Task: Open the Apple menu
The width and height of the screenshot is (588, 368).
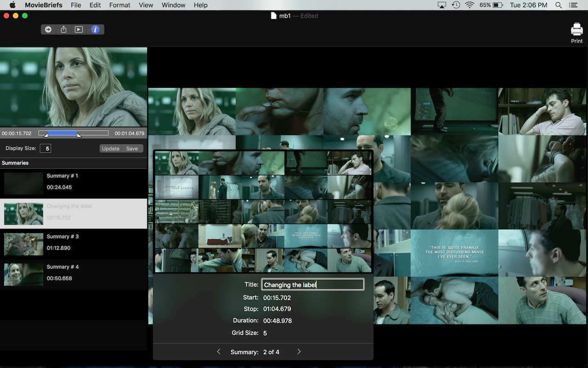Action: click(12, 5)
